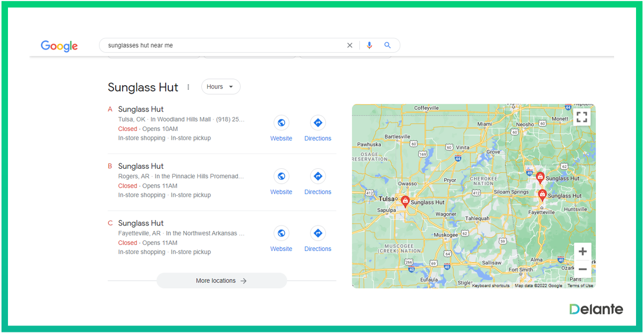Click the More locations button
Image resolution: width=644 pixels, height=333 pixels.
[222, 281]
